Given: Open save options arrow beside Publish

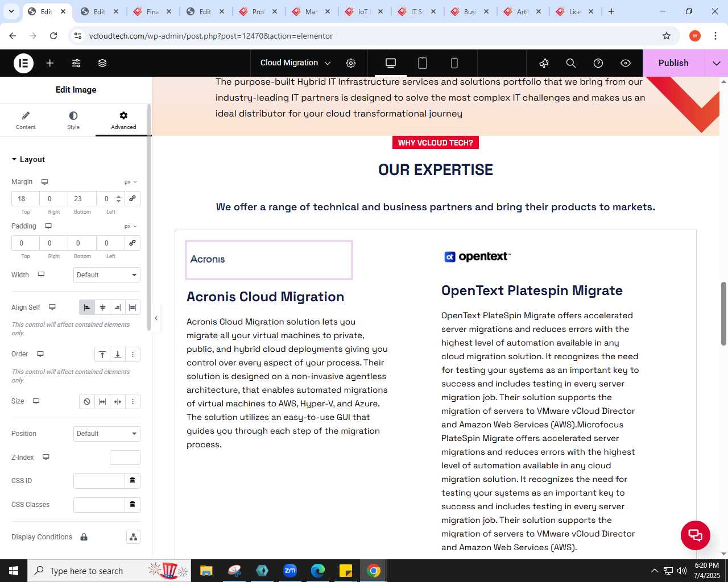Looking at the screenshot, I should (717, 63).
